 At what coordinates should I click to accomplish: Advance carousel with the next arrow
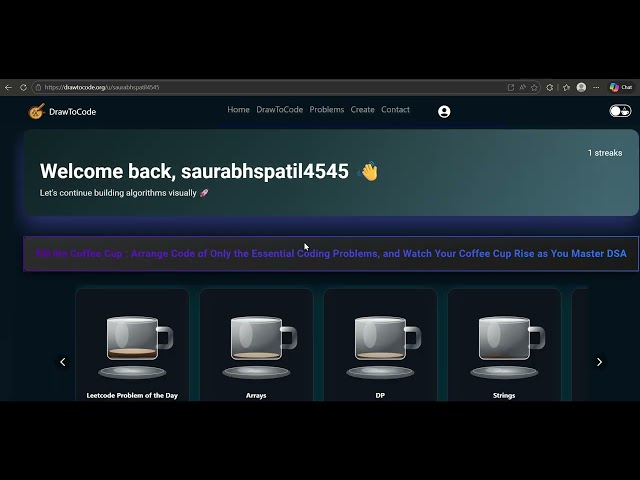pos(599,362)
